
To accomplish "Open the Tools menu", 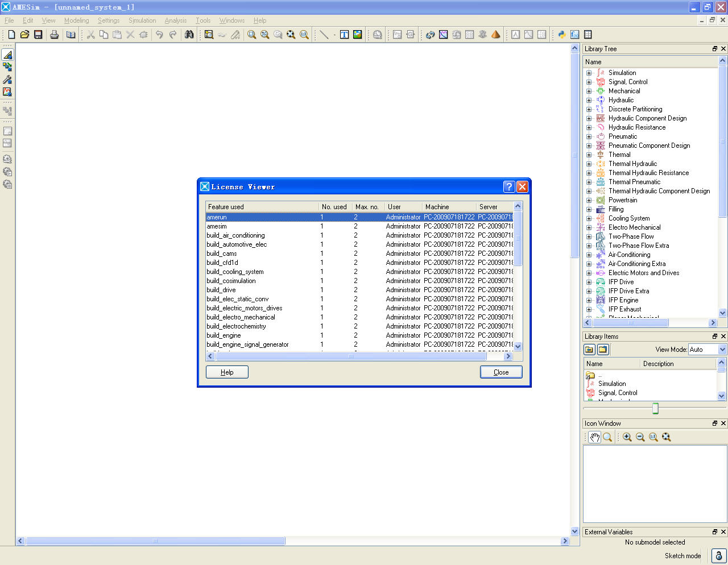I will tap(203, 20).
